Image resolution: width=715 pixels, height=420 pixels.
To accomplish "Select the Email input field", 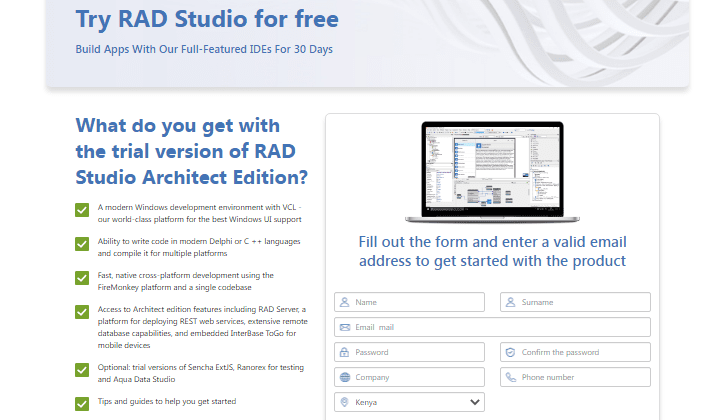I will (500, 327).
